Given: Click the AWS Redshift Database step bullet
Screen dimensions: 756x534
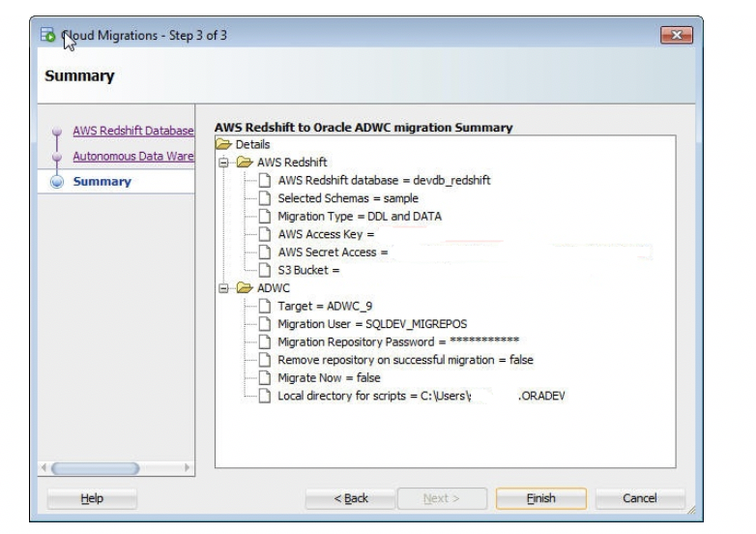Looking at the screenshot, I should [x=57, y=132].
